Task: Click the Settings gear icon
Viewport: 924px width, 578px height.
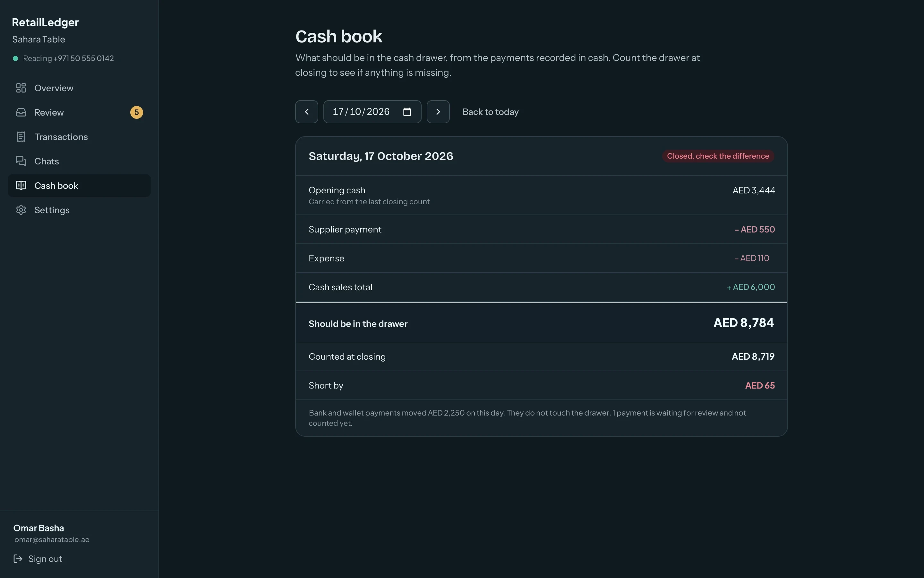Action: 21,210
